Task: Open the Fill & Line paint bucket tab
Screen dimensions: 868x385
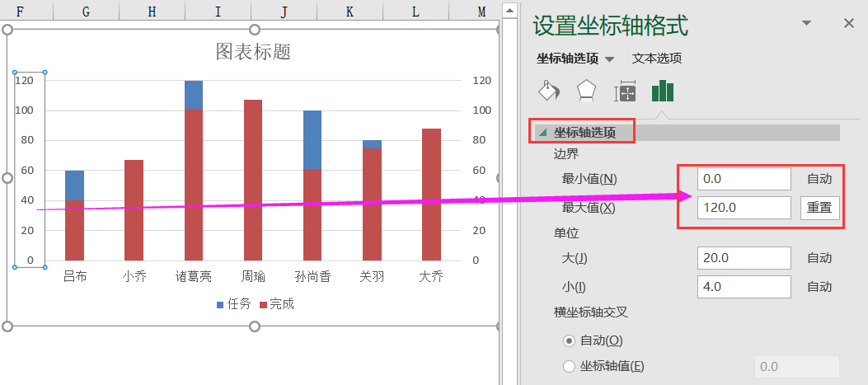Action: (549, 91)
